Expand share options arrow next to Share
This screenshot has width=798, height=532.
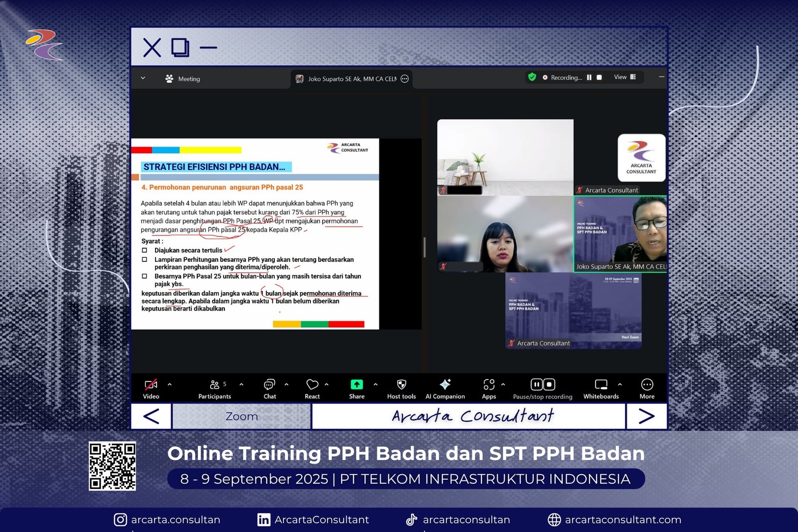(x=376, y=384)
